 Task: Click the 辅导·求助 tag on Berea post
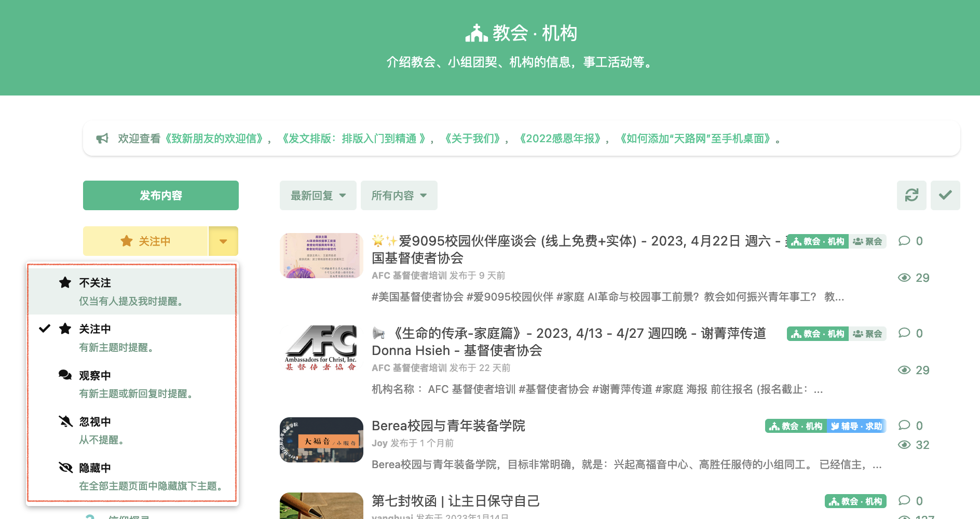tap(856, 426)
